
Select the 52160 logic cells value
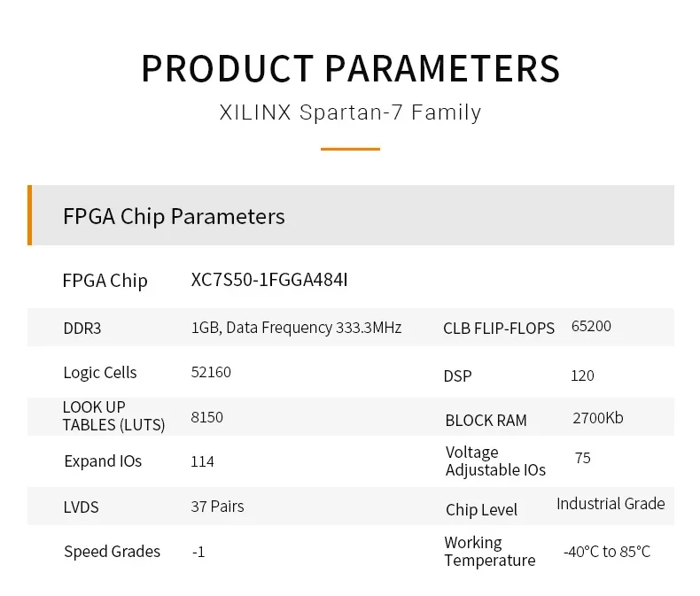pyautogui.click(x=211, y=372)
